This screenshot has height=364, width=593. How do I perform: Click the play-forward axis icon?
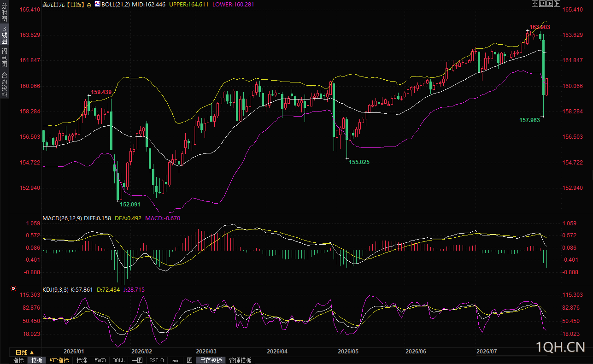coord(550,4)
